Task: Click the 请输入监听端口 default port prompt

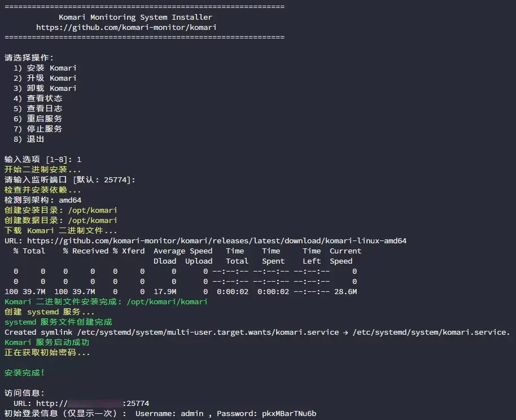Action: (70, 180)
